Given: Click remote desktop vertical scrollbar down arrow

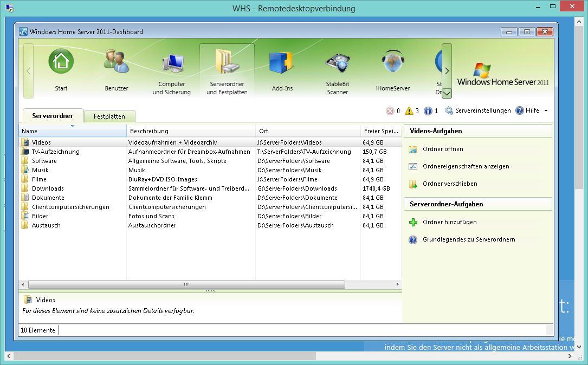Looking at the screenshot, I should [579, 347].
